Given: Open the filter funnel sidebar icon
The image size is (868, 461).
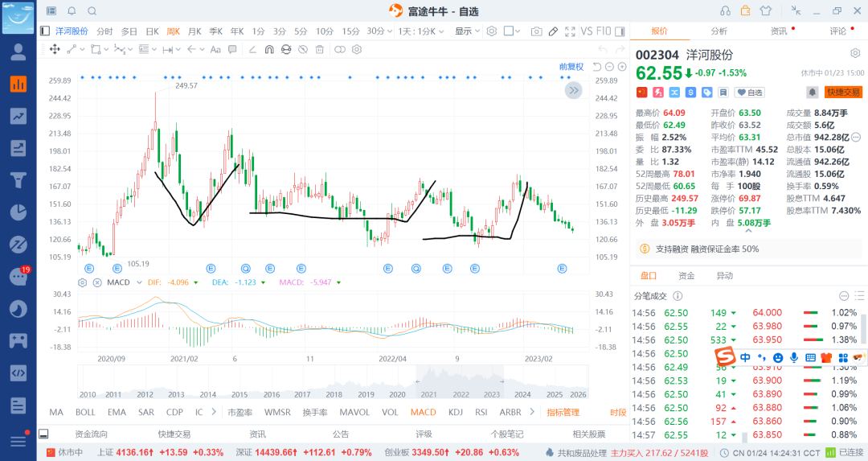Looking at the screenshot, I should [18, 180].
